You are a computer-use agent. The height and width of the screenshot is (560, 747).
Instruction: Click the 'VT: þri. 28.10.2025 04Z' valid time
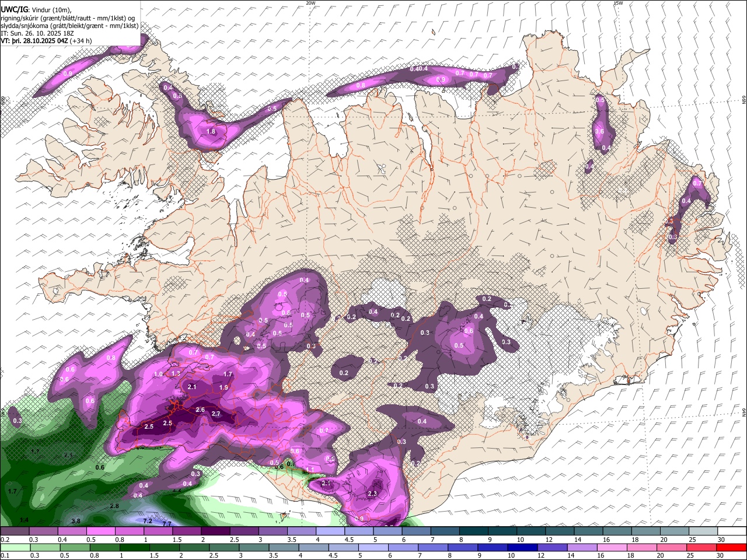pyautogui.click(x=34, y=41)
